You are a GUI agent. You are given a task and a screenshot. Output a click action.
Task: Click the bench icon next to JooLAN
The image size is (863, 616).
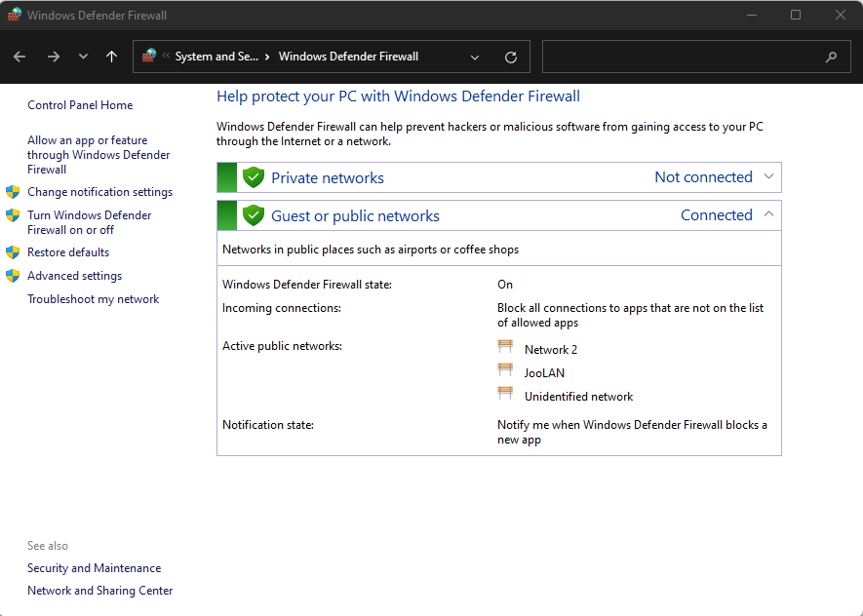505,369
